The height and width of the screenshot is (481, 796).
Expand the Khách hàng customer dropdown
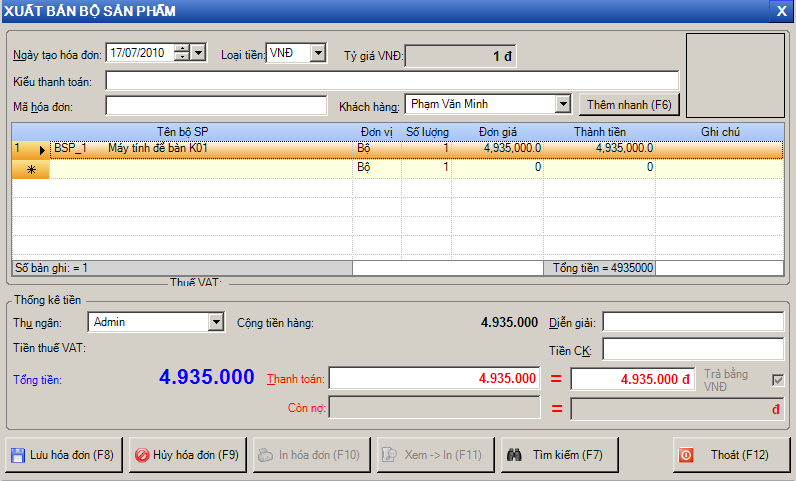coord(562,104)
